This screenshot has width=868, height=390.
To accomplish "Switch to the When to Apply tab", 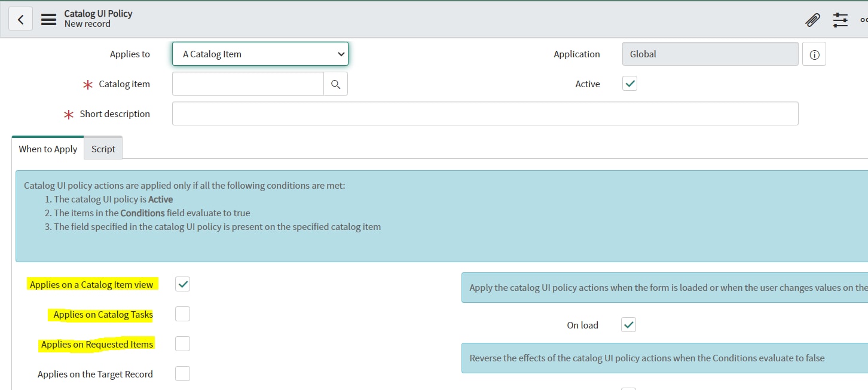I will [48, 149].
